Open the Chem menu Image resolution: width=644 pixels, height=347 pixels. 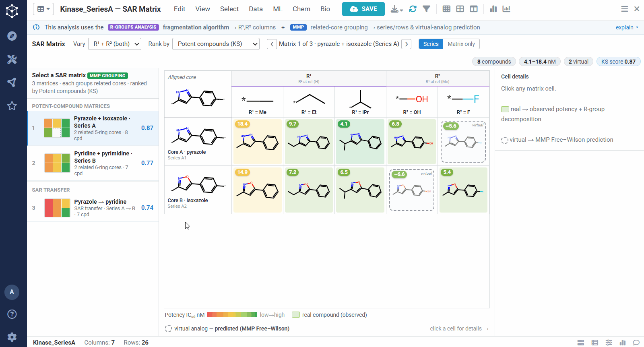(301, 9)
